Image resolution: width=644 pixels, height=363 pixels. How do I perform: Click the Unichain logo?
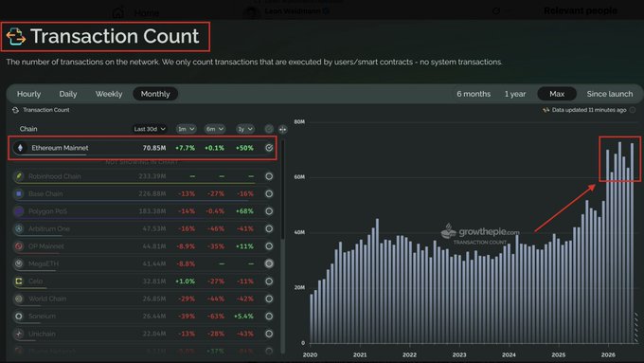point(19,334)
